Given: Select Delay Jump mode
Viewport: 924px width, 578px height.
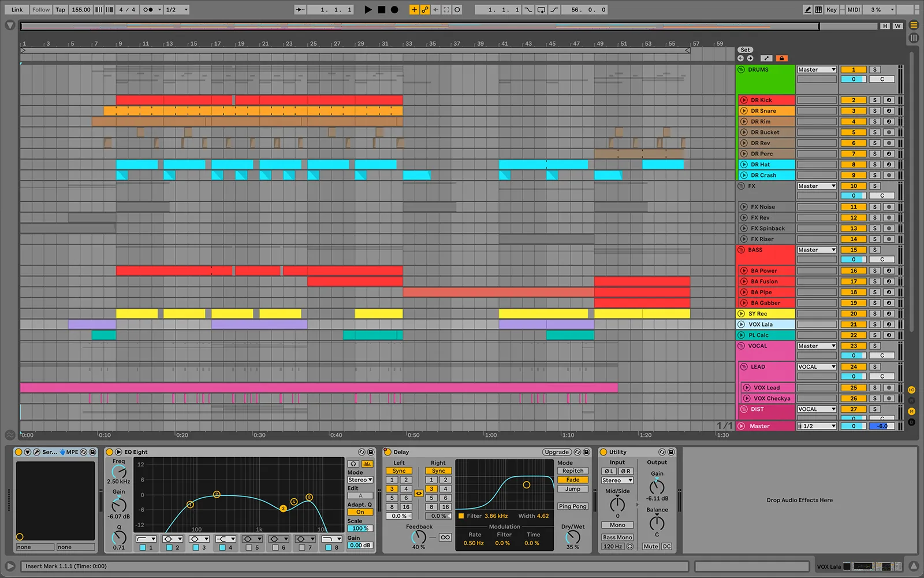Looking at the screenshot, I should coord(572,489).
